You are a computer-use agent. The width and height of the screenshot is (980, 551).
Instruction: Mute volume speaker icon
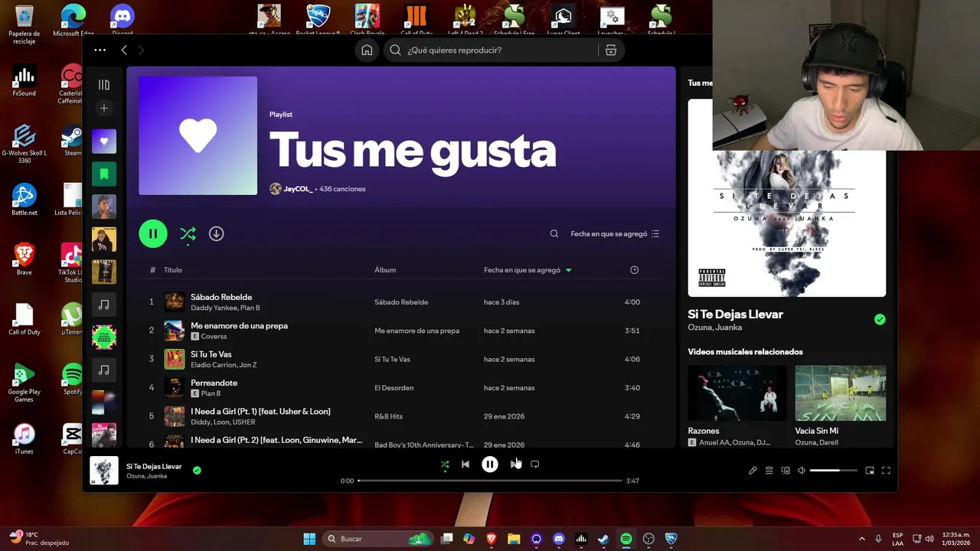tap(802, 471)
